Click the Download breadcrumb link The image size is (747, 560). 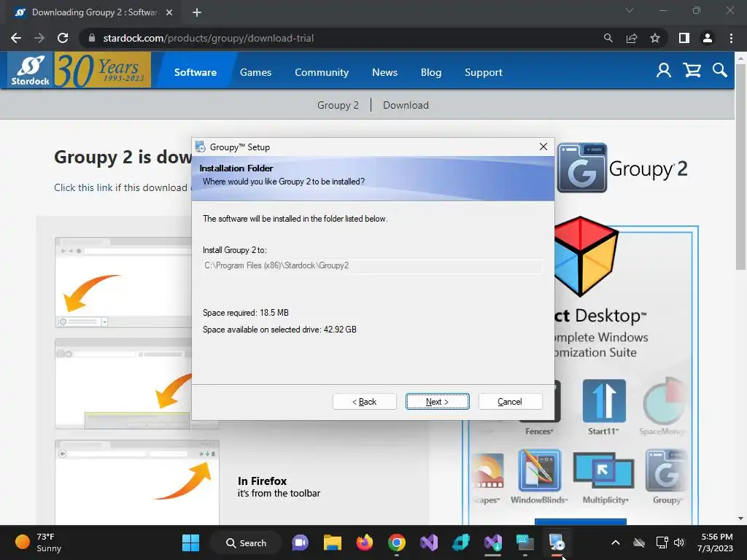point(406,105)
